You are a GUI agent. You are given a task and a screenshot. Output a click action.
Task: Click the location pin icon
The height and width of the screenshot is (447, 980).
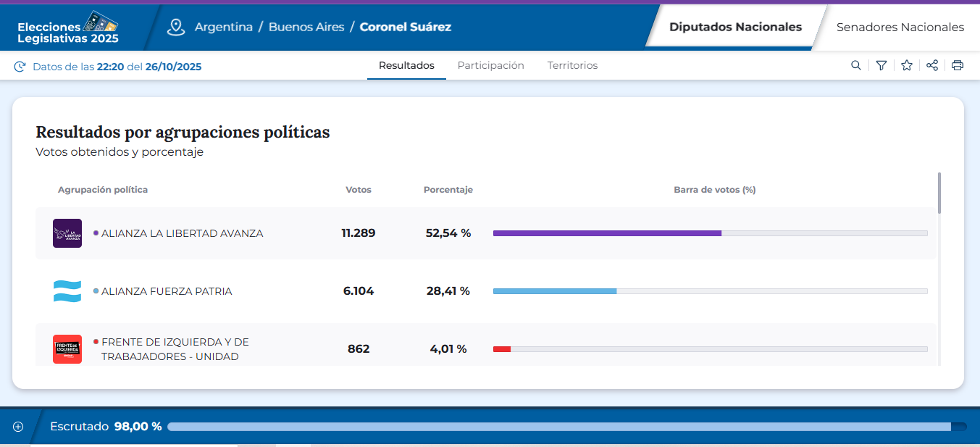176,27
